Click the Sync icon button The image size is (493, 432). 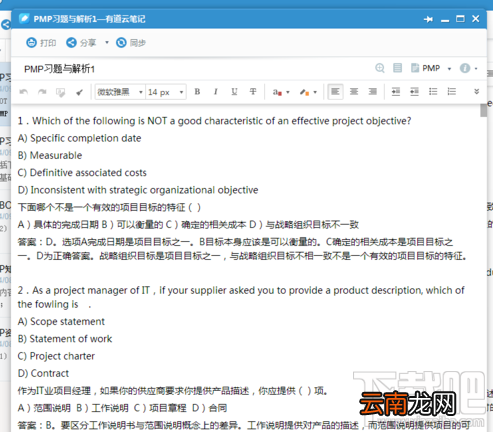click(x=121, y=43)
